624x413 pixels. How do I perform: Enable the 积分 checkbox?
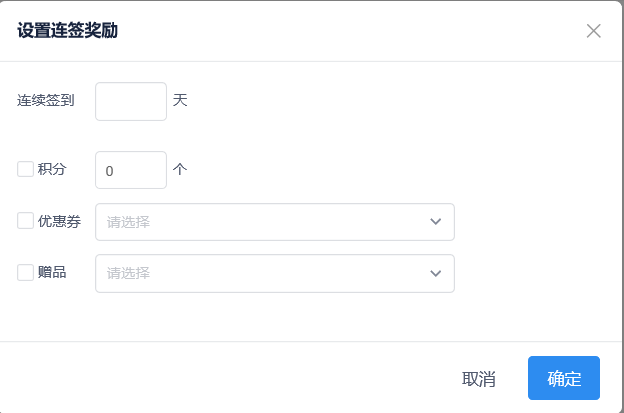point(26,169)
